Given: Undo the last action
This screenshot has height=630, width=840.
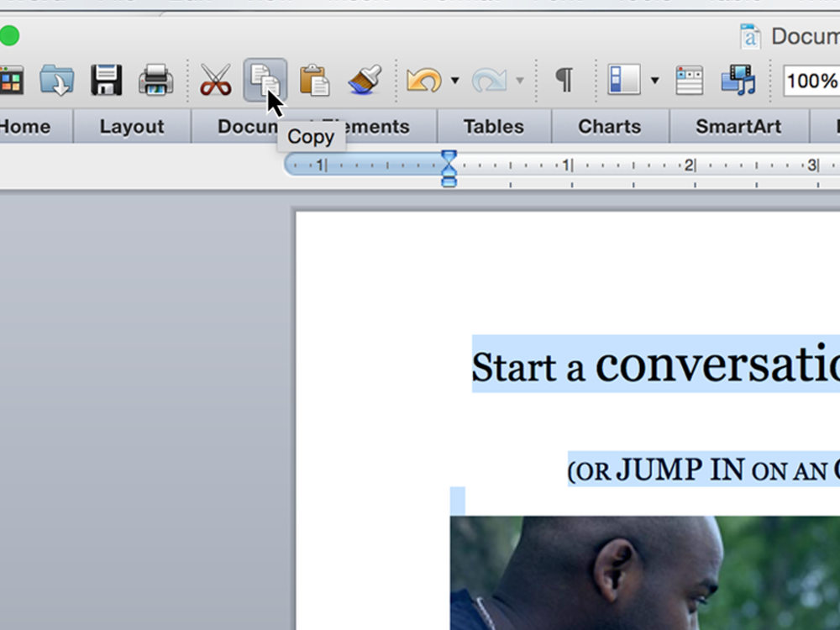Looking at the screenshot, I should 423,81.
